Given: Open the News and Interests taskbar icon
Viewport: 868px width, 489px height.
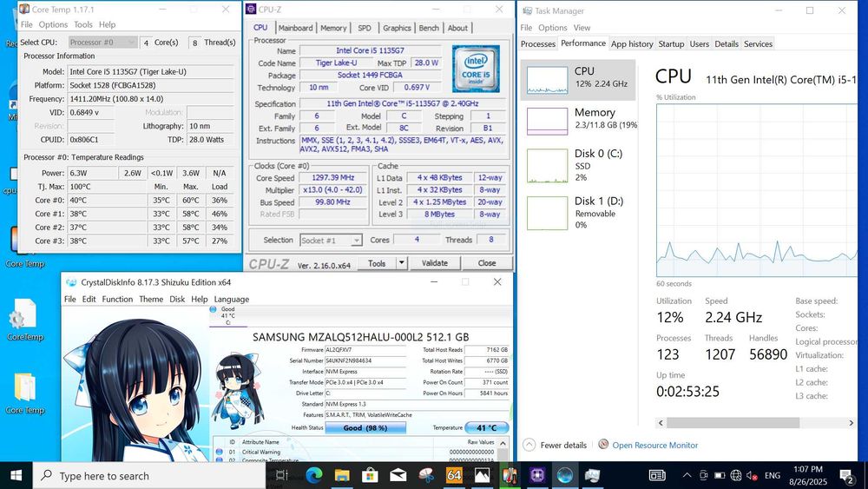Looking at the screenshot, I should (x=657, y=475).
